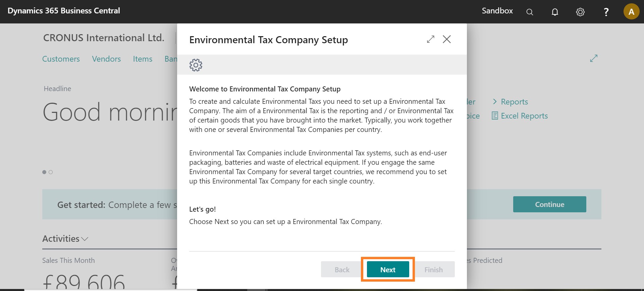Open the notifications bell
The image size is (644, 291).
coord(555,12)
